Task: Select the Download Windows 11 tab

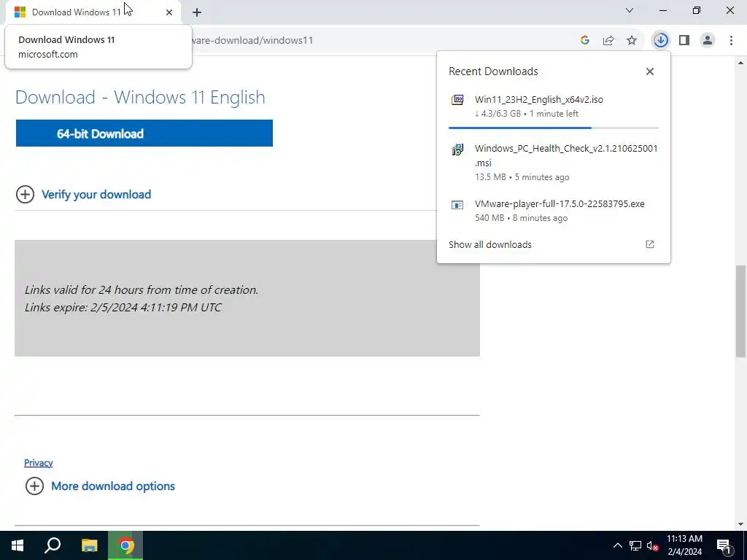Action: pos(93,12)
